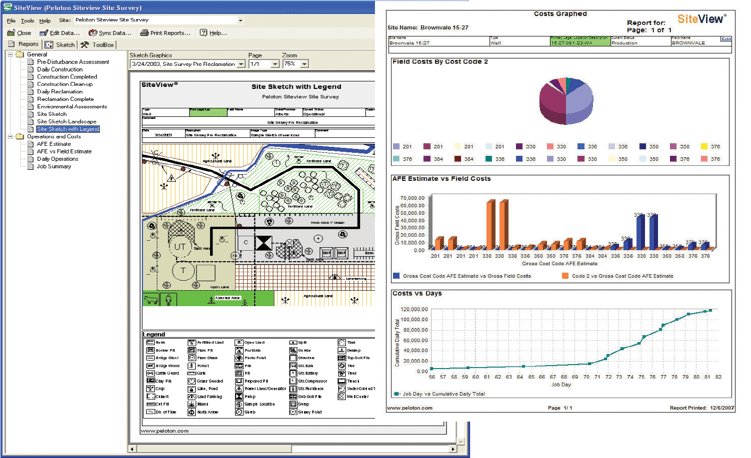Click the pie chart in Field Costs
This screenshot has height=458, width=751.
[566, 101]
